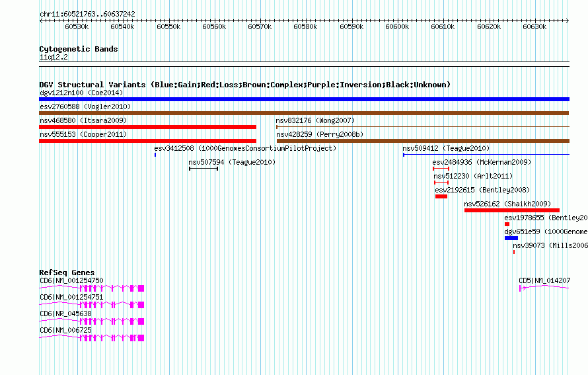Click the dgv651e59 blue gain bar

coord(511,238)
